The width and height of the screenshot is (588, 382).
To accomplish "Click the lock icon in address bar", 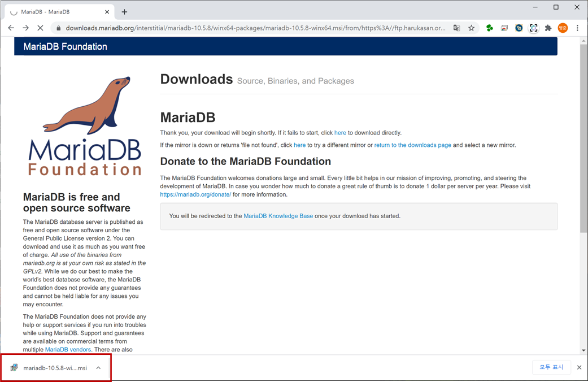I will click(58, 28).
